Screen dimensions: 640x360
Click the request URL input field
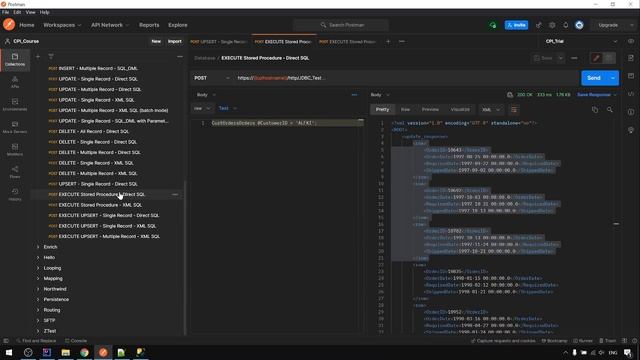coord(406,78)
